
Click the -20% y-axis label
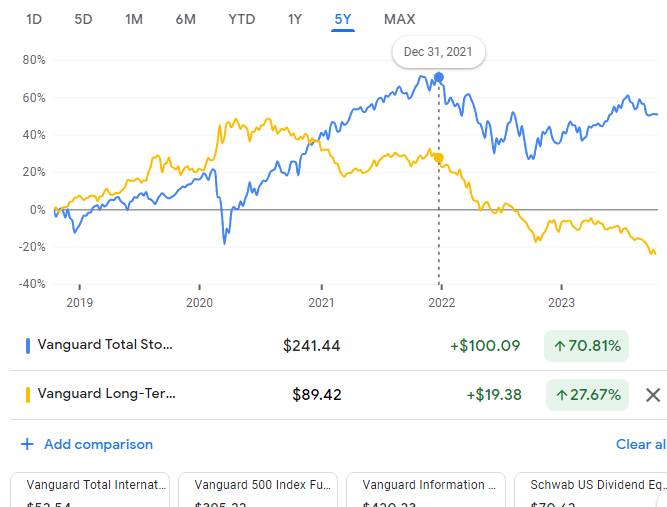click(32, 247)
